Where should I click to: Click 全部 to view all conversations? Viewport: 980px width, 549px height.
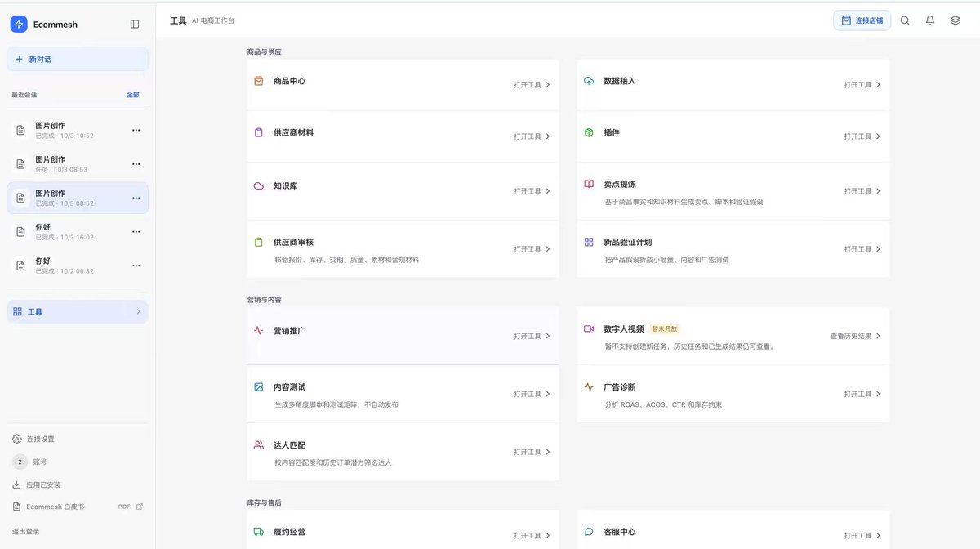(x=133, y=95)
